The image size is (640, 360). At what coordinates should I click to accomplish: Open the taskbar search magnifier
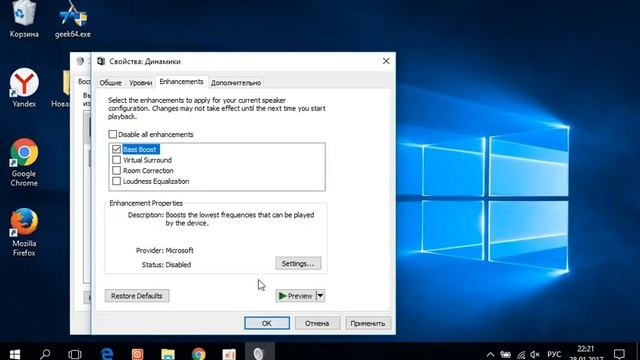(45, 354)
